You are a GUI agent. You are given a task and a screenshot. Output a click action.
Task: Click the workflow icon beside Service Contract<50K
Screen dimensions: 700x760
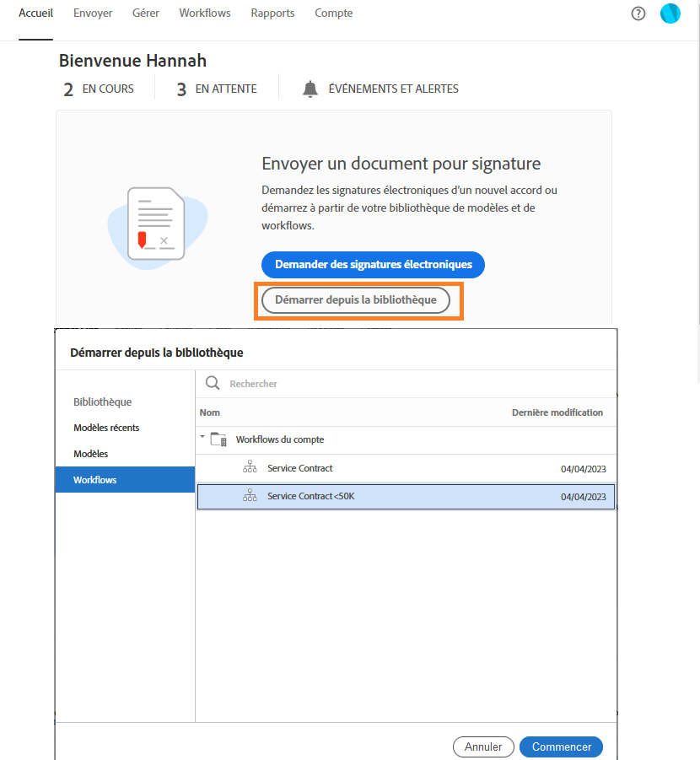pos(250,495)
